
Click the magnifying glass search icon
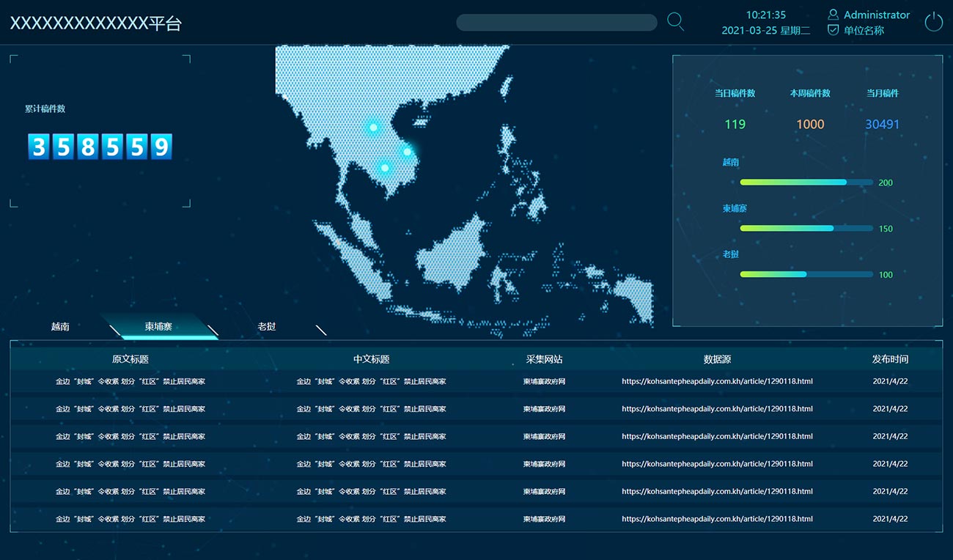(x=675, y=22)
